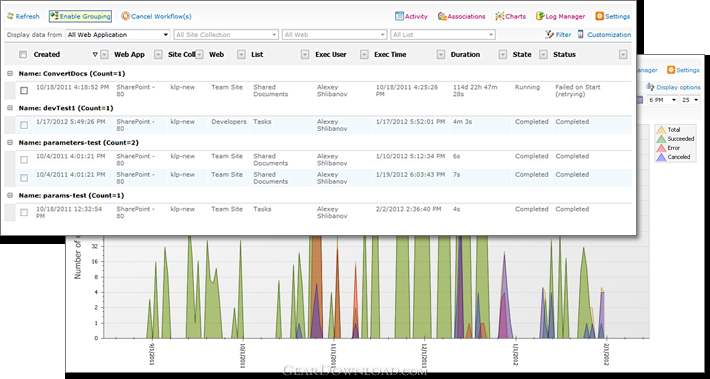Open the 6 PM time dropdown
710x379 pixels.
[663, 100]
